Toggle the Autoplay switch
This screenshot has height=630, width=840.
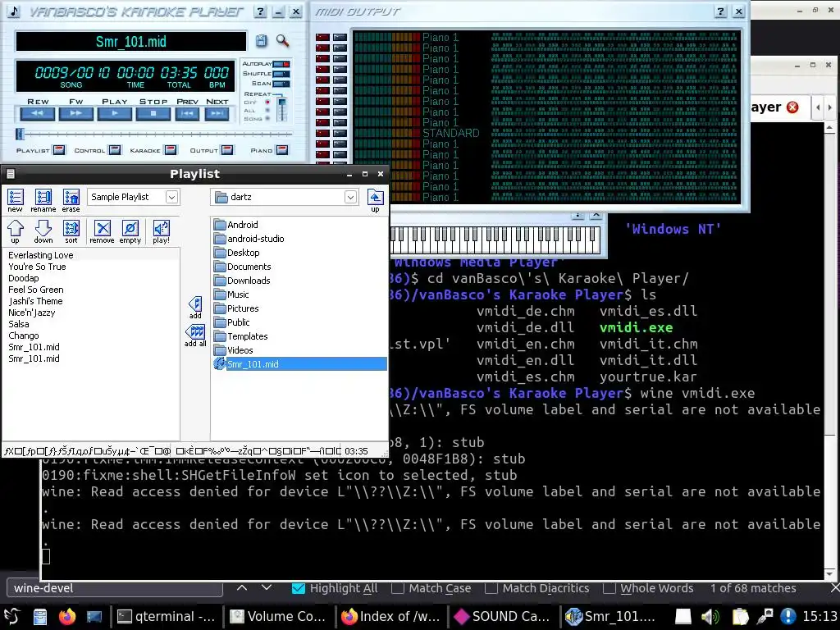(281, 64)
